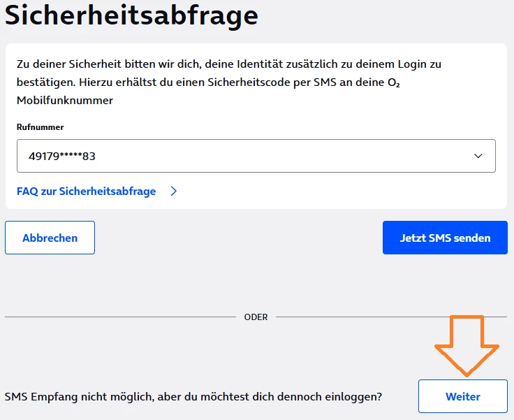
Task: Open FAQ zur Sicherheitsabfrage link
Action: (86, 191)
